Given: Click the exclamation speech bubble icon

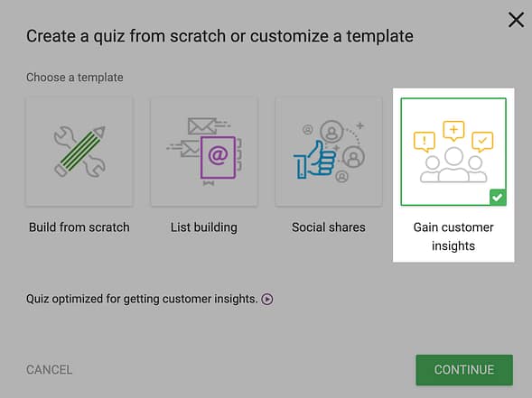Looking at the screenshot, I should 425,142.
